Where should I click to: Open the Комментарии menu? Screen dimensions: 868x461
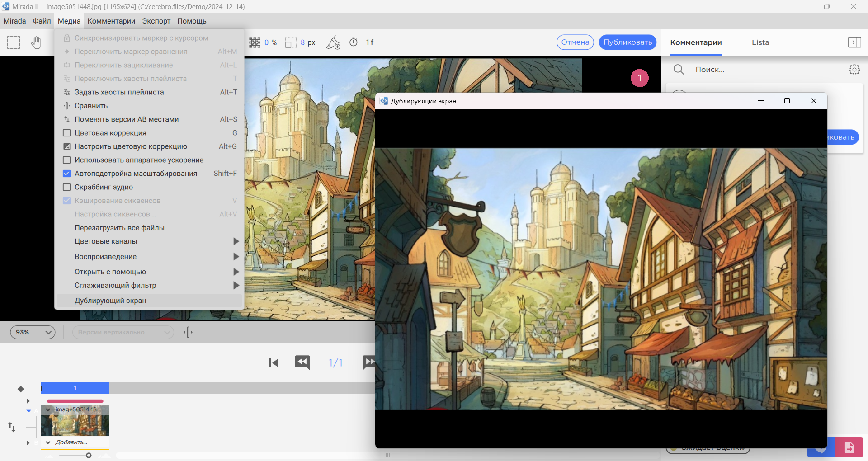tap(111, 21)
